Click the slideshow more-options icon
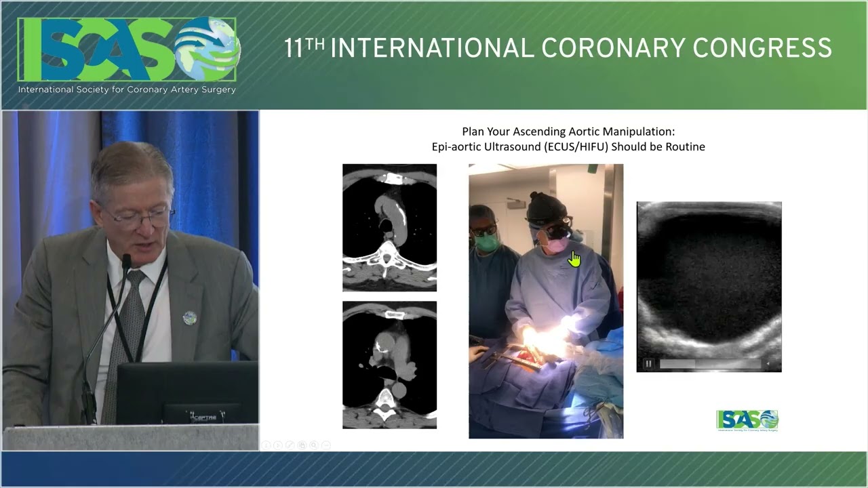Image resolution: width=868 pixels, height=488 pixels. [326, 445]
